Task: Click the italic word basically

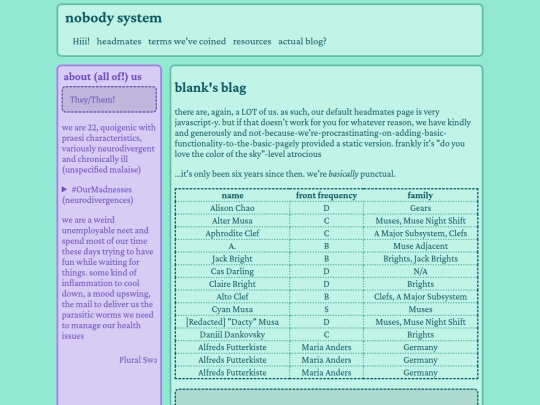Action: click(343, 174)
